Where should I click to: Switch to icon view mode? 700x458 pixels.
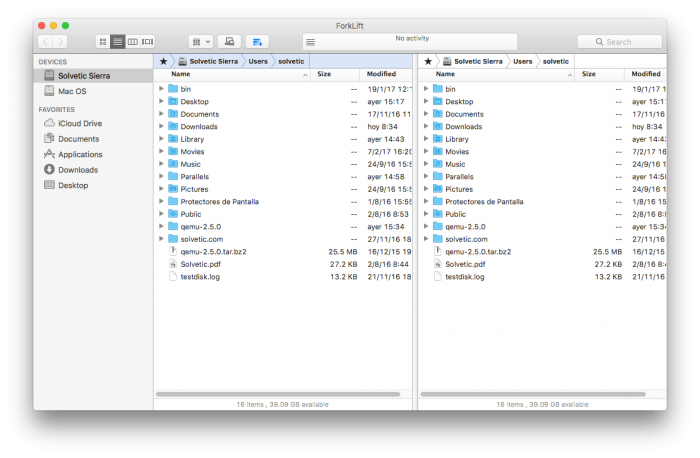tap(103, 42)
